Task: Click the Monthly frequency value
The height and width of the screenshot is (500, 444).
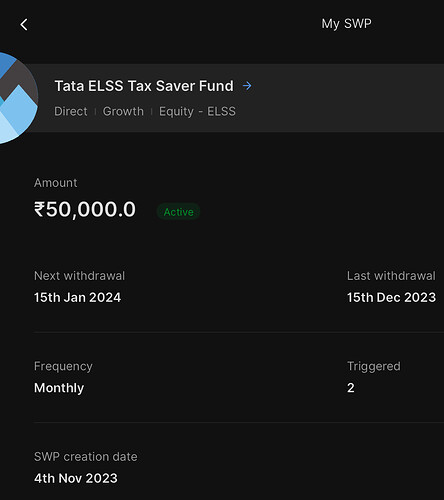Action: point(59,388)
